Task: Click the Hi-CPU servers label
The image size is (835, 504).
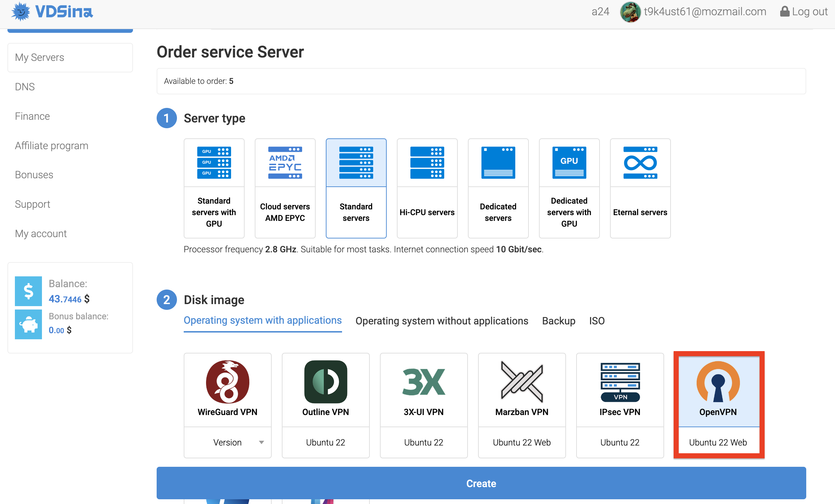Action: coord(427,212)
